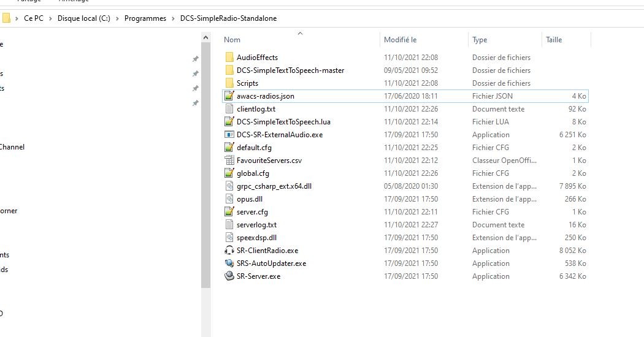Select the default.cfg file name
Screen dimensions: 644x337
(x=254, y=148)
